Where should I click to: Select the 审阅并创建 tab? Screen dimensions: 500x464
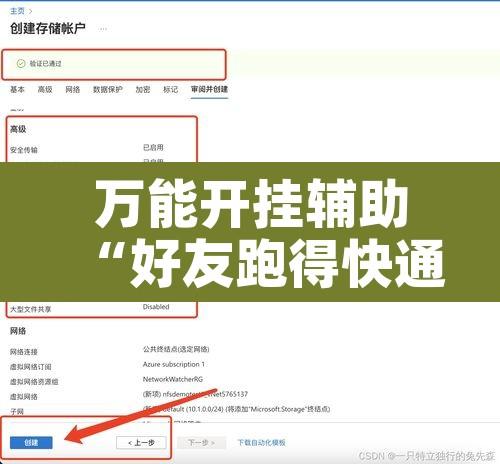point(209,89)
